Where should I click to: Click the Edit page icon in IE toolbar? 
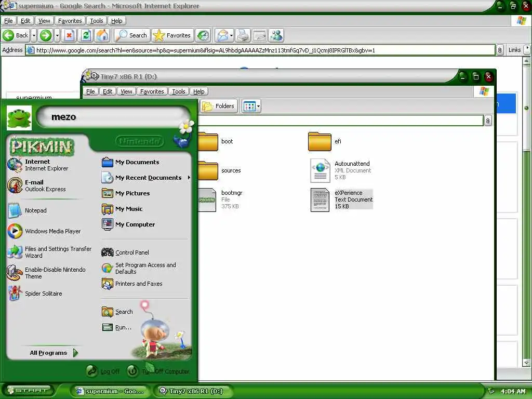tap(260, 35)
